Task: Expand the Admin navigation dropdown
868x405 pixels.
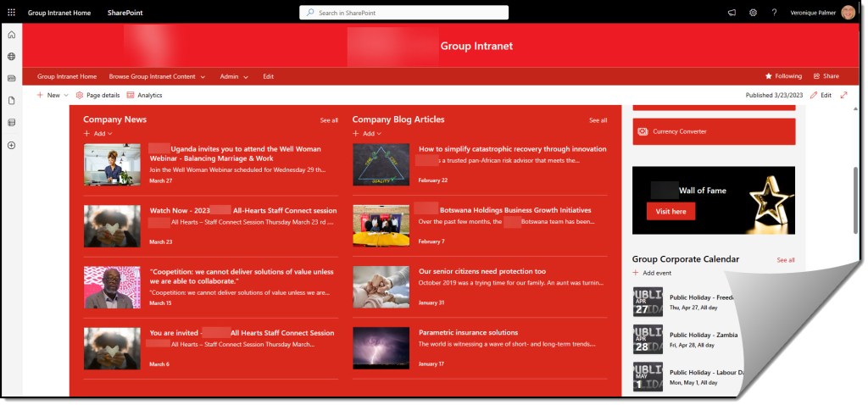Action: (x=234, y=76)
